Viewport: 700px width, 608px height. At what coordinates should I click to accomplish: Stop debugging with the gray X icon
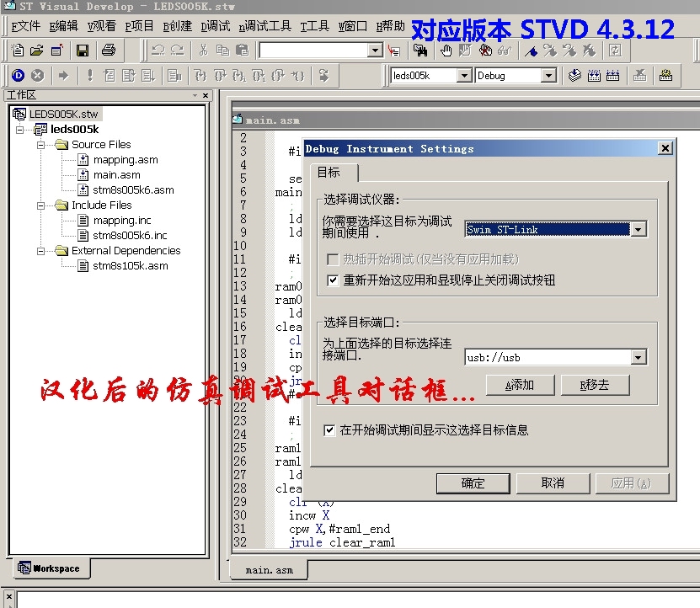[38, 76]
